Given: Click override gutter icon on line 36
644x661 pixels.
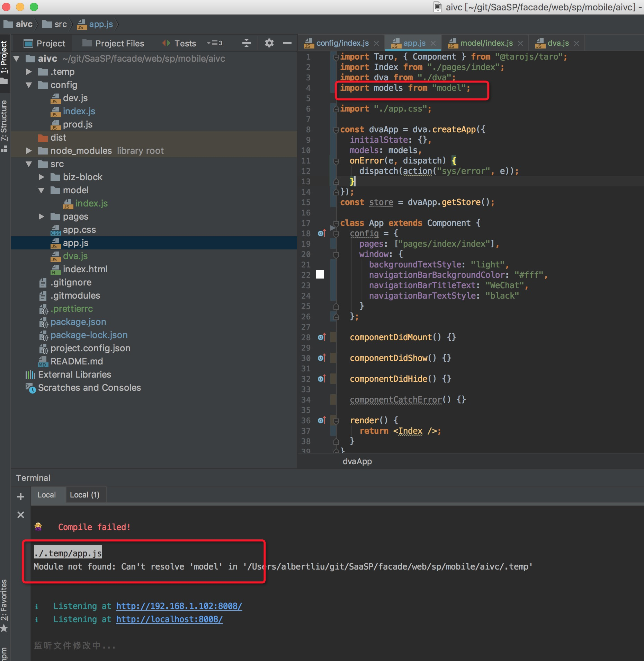Looking at the screenshot, I should point(322,420).
